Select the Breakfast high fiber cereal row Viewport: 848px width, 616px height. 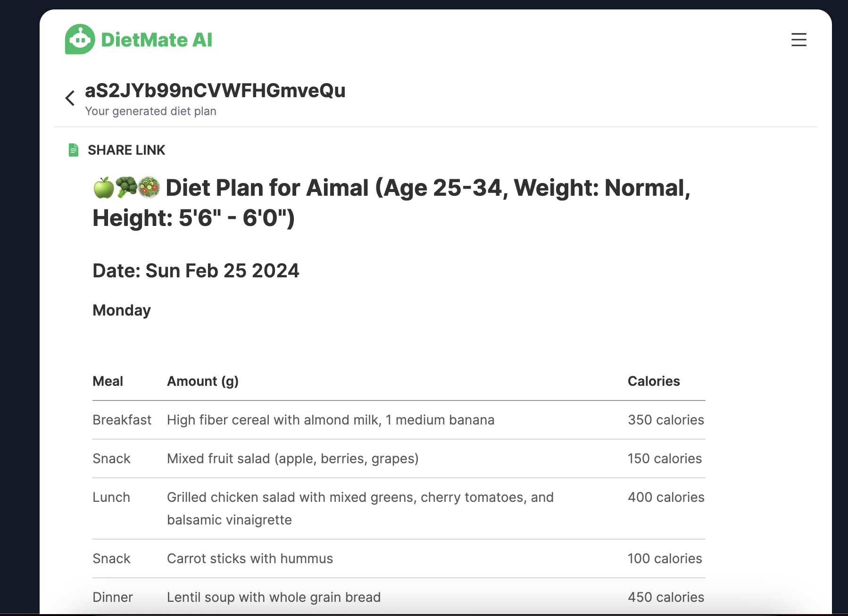399,420
